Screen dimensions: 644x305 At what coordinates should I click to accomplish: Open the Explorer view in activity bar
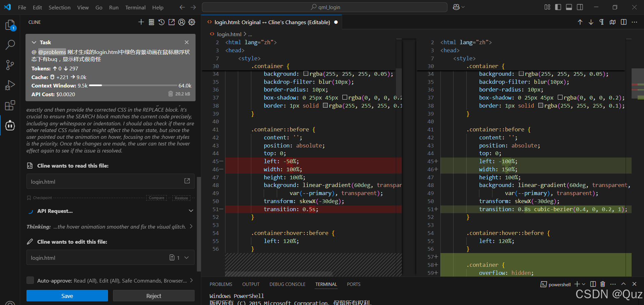[10, 25]
